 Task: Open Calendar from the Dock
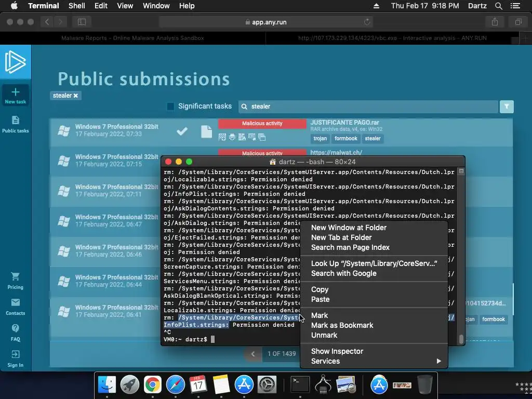[x=198, y=385]
